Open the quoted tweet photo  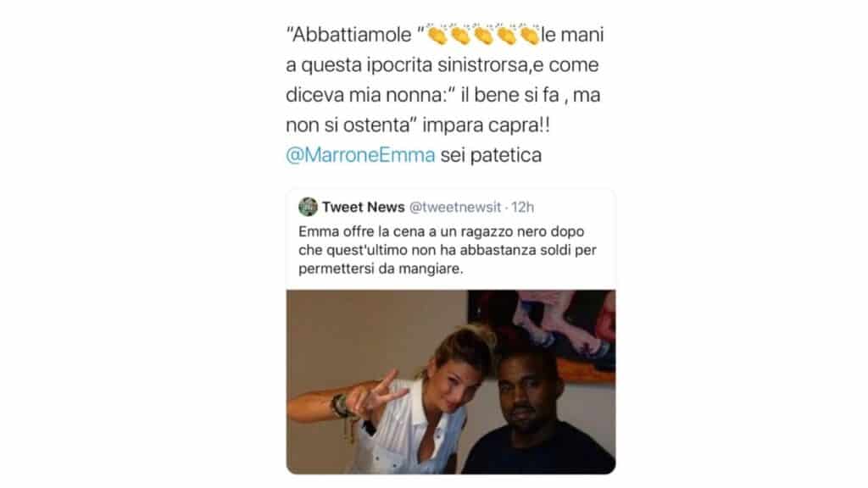coord(451,382)
